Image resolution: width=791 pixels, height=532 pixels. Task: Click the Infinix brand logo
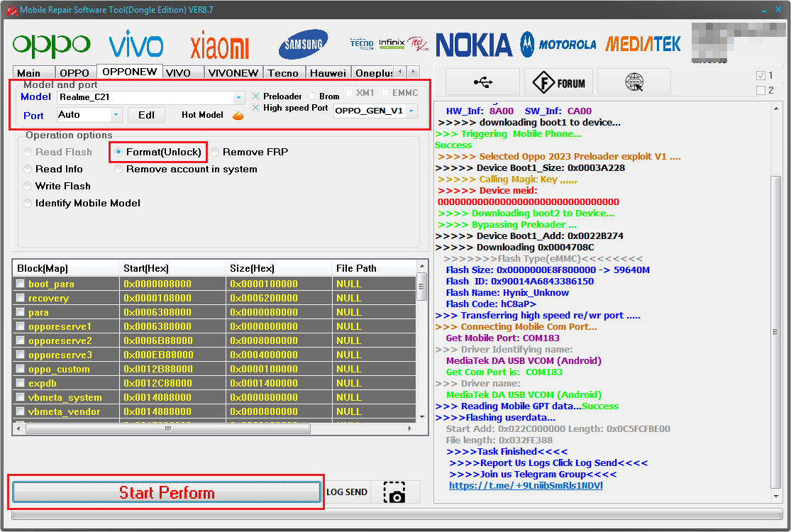[x=392, y=43]
